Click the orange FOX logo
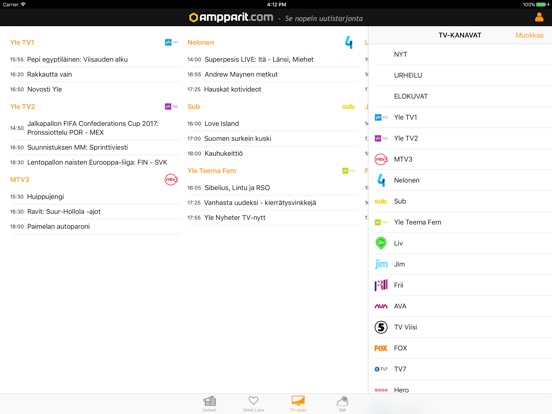The width and height of the screenshot is (552, 414). point(381,348)
